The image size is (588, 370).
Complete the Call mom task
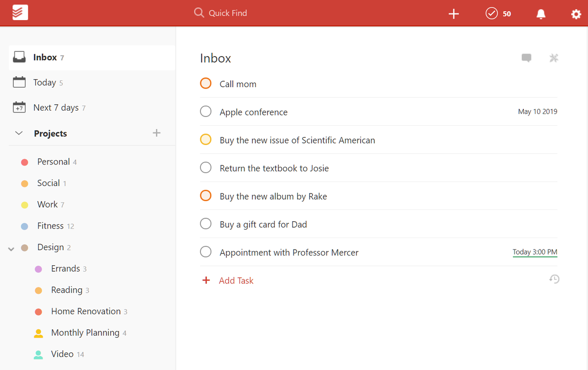[205, 83]
